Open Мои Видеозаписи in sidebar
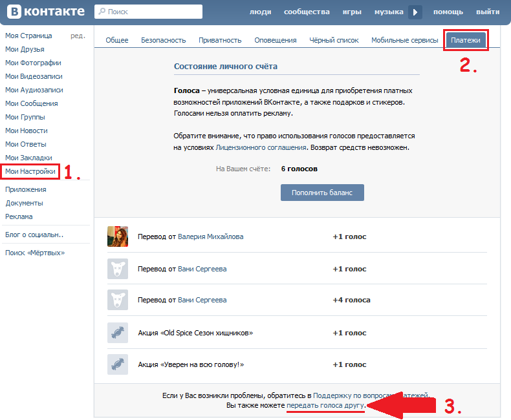Screen dimensions: 511x420 coord(34,76)
